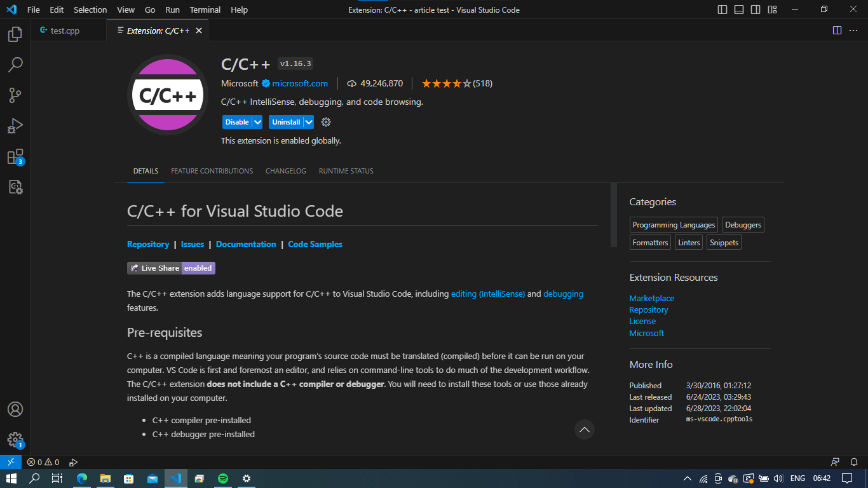
Task: Click the extension settings gear next to Uninstall
Action: [326, 122]
